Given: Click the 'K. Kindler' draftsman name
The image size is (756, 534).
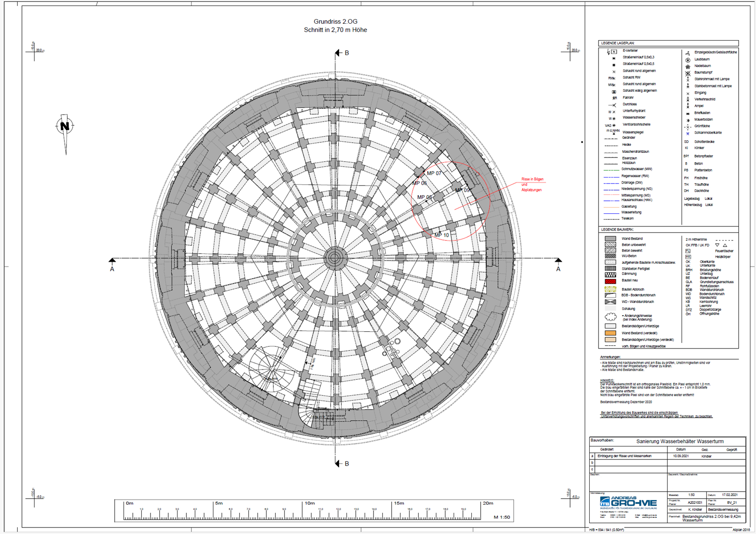Looking at the screenshot, I should (695, 509).
